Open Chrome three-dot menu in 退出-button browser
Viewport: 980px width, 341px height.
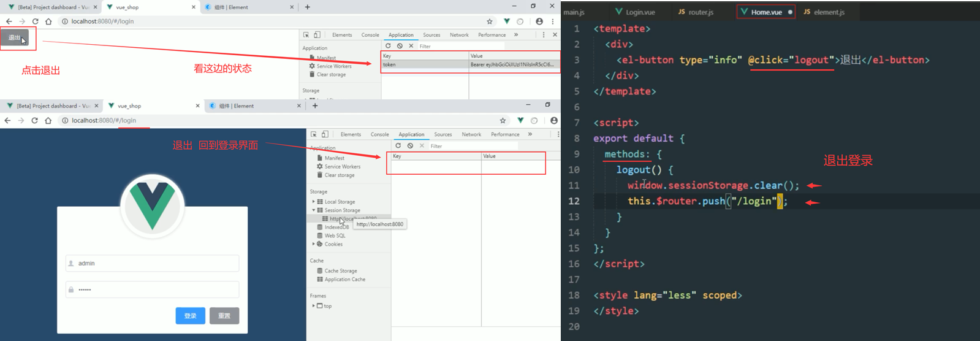pyautogui.click(x=553, y=21)
